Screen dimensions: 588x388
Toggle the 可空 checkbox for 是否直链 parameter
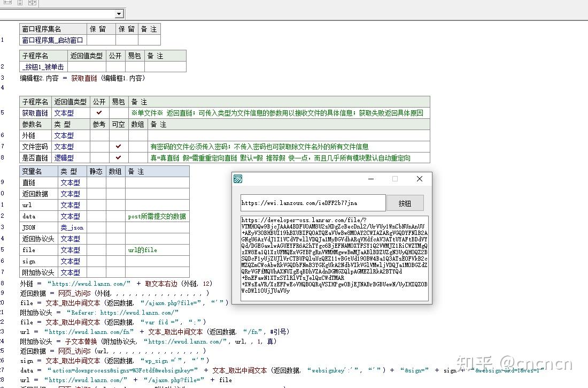pos(119,157)
